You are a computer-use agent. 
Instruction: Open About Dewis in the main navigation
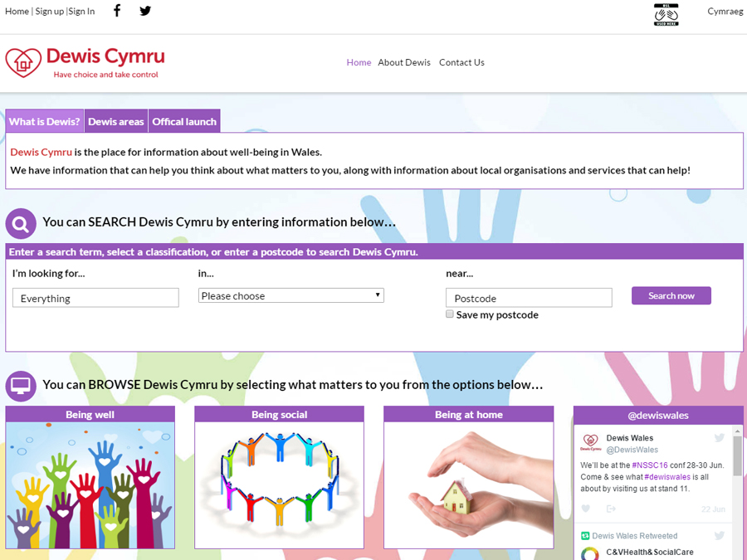tap(404, 62)
